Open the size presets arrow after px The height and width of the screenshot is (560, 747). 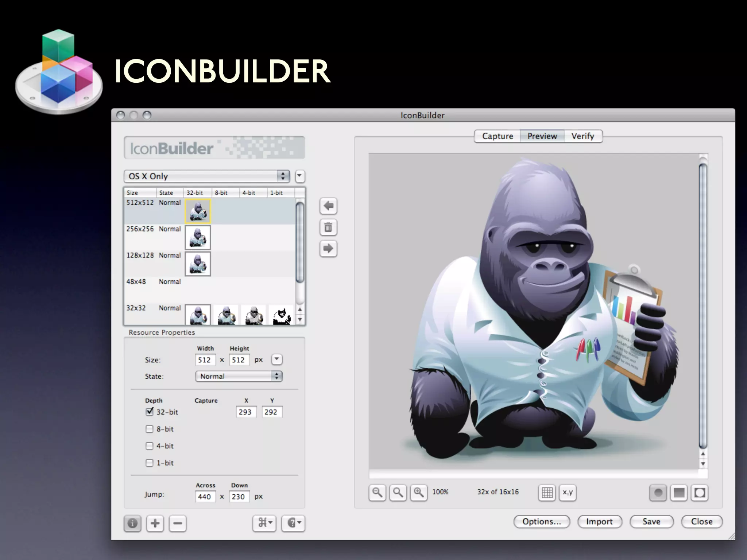[x=277, y=359]
